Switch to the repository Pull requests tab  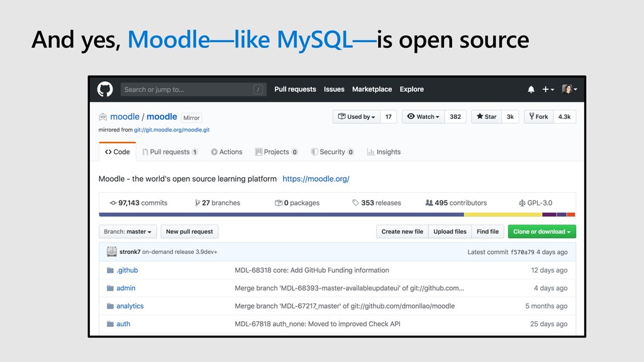click(170, 152)
